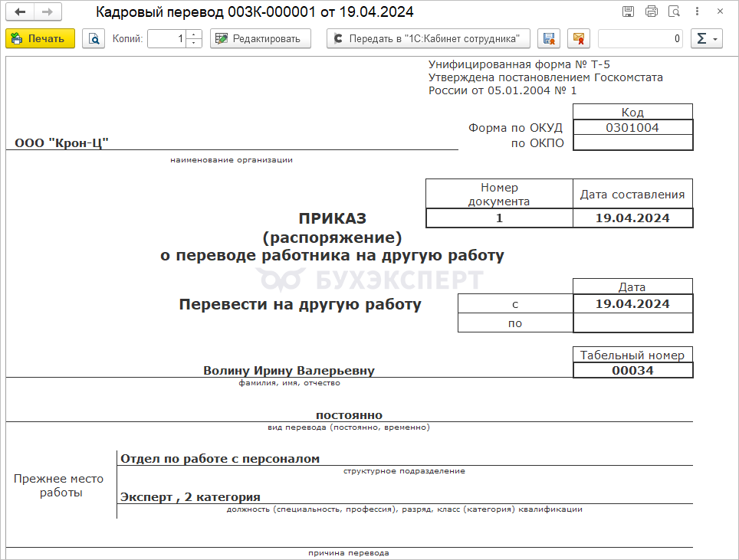Viewport: 739px width, 560px height.
Task: Select OKUD code cell 0301004
Action: click(632, 128)
